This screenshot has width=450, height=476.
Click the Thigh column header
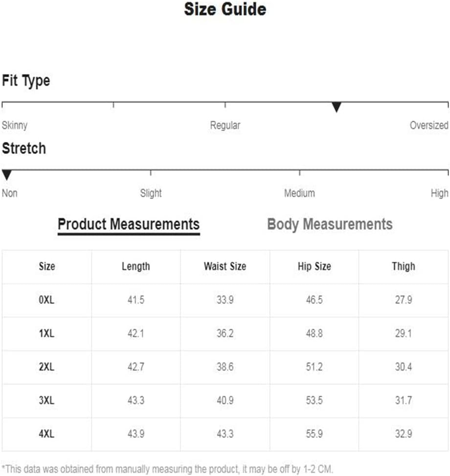pos(403,266)
